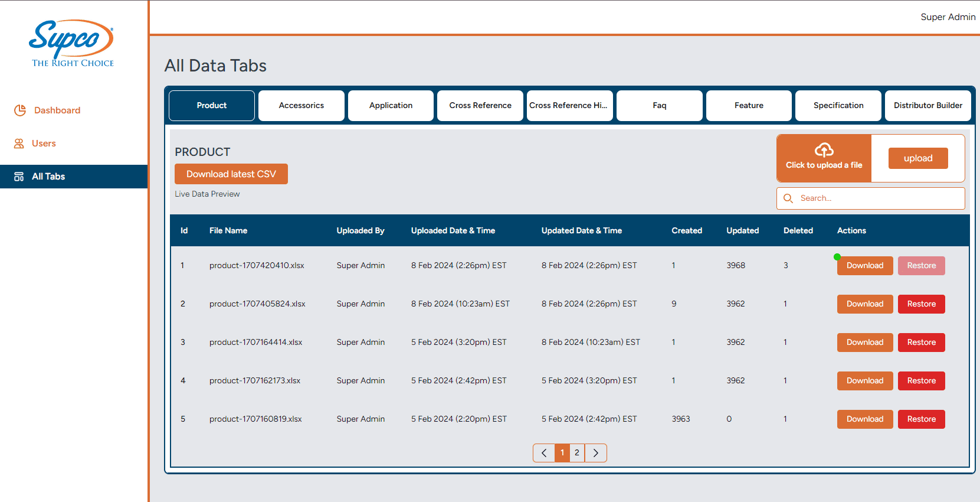Screen dimensions: 980x502
Task: Click Updated Date & Time column header
Action: click(582, 231)
